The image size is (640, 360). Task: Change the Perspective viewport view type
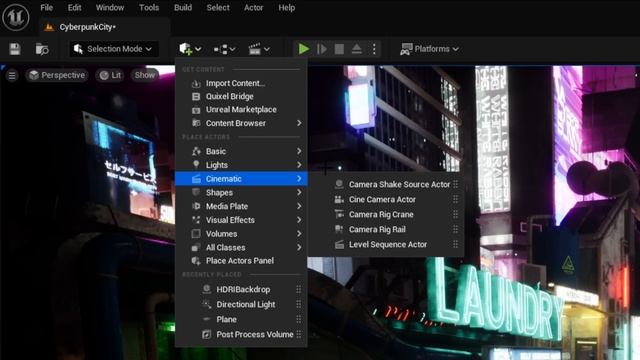(57, 75)
